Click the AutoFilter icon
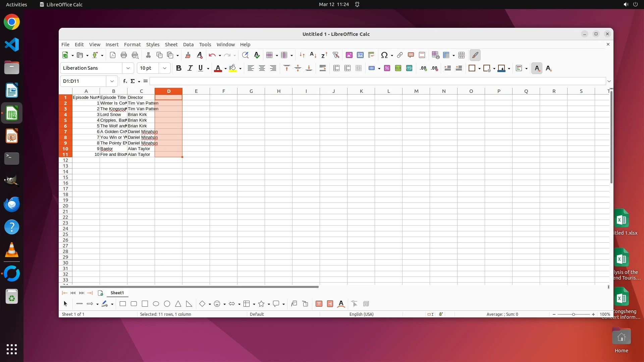 (336, 55)
